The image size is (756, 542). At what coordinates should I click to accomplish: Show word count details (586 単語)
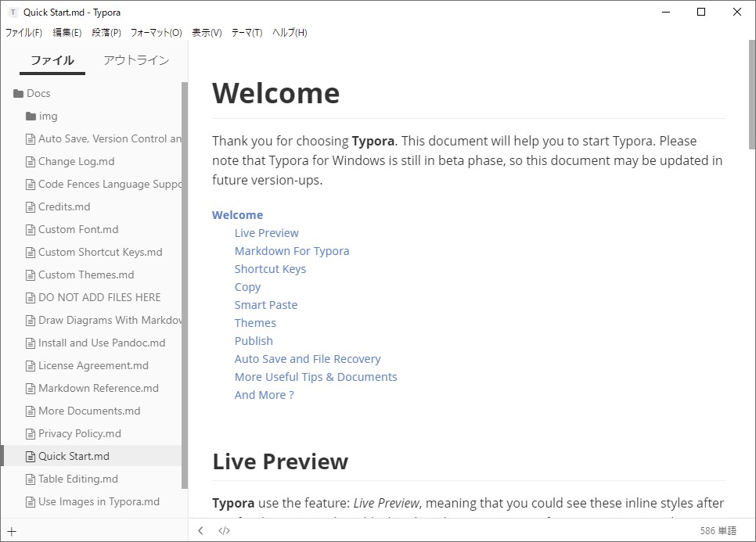tap(718, 531)
